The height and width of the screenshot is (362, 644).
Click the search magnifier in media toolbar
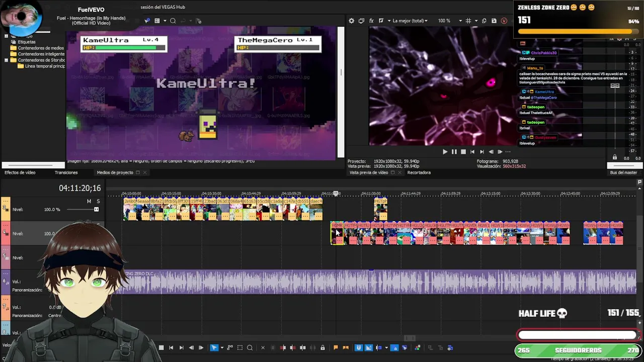pos(173,21)
